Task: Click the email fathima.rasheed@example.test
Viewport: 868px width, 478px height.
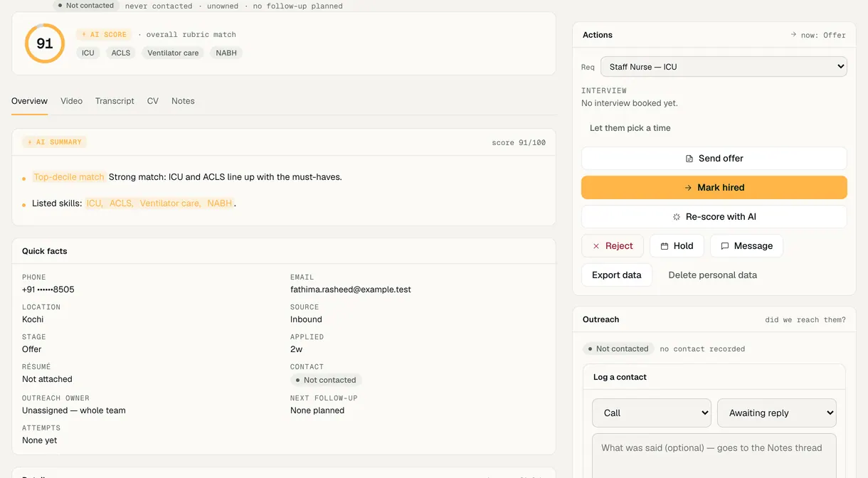Action: point(351,290)
